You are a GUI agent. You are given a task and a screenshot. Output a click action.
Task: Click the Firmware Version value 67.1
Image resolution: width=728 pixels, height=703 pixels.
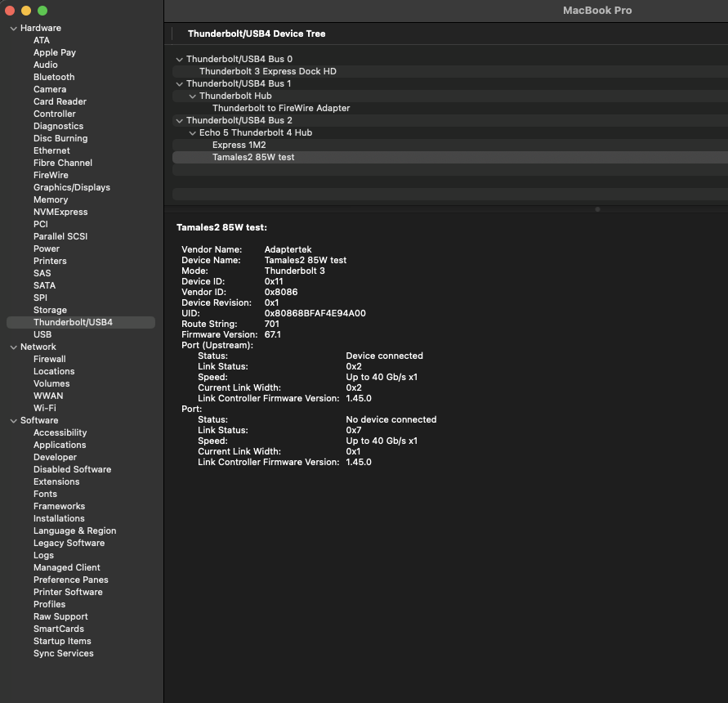pyautogui.click(x=273, y=334)
